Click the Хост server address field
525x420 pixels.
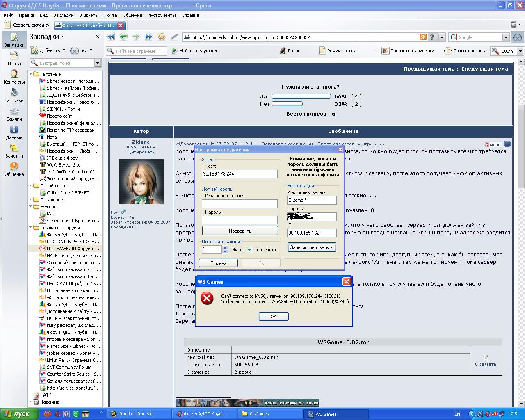(x=240, y=174)
